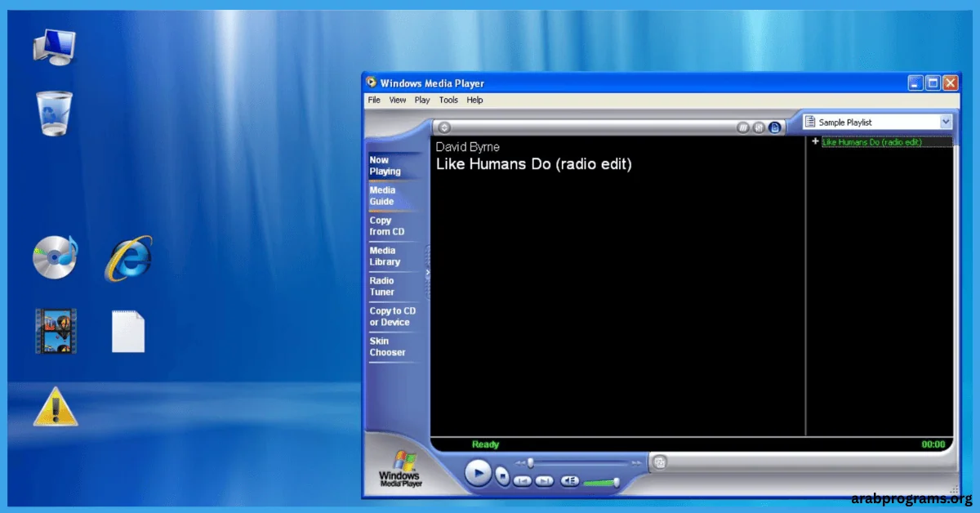Collapse the taskbar with the side grip handle
980x513 pixels.
click(427, 274)
